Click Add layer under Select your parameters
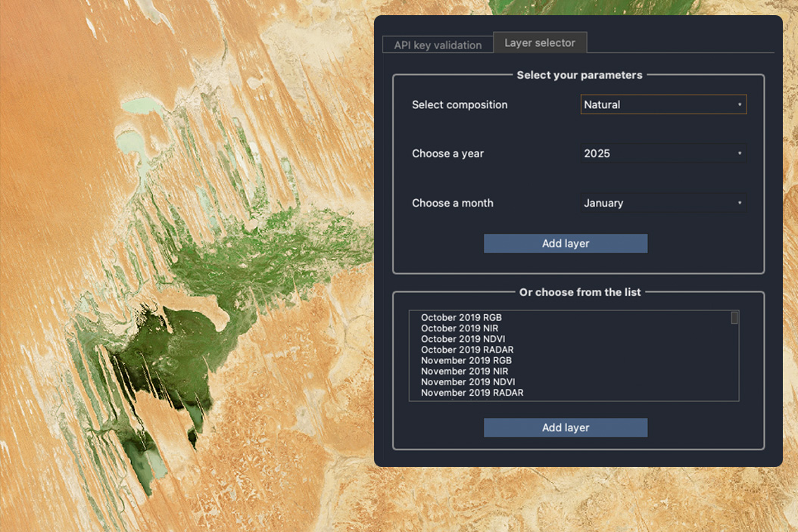Viewport: 798px width, 532px height. coord(566,243)
